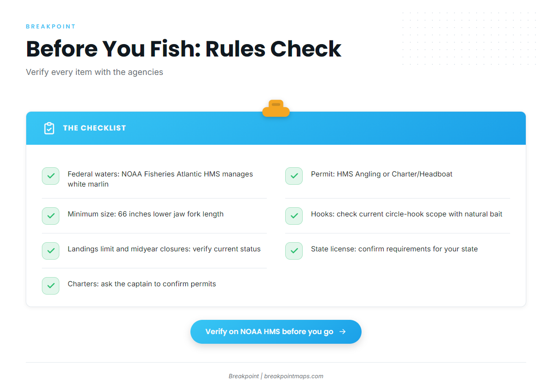Toggle the Federal waters NOAA Fisheries checkbox
Image resolution: width=552 pixels, height=392 pixels.
(x=51, y=176)
